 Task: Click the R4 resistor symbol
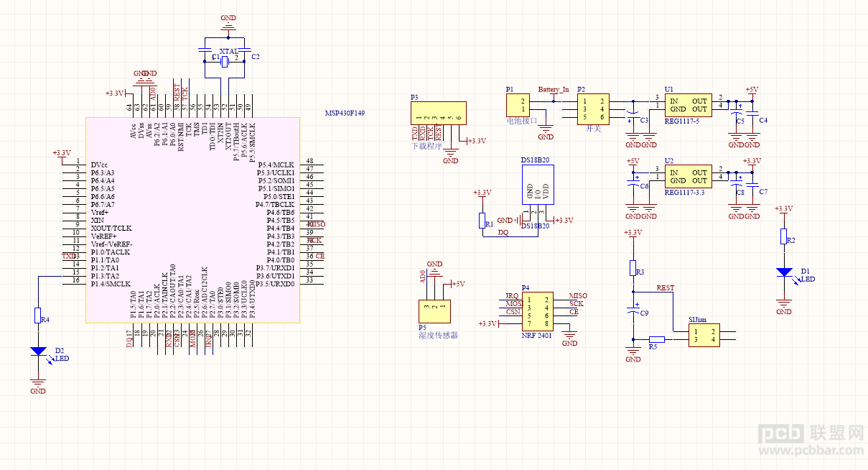[x=38, y=315]
